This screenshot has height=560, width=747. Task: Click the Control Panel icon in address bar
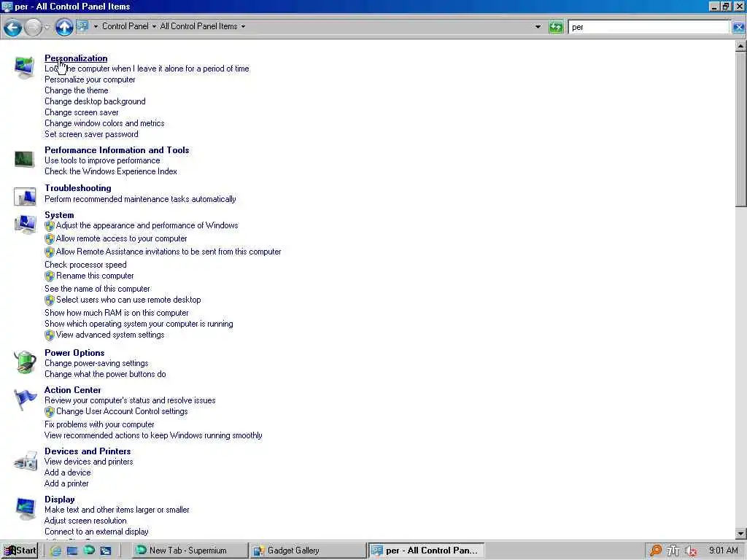click(82, 26)
